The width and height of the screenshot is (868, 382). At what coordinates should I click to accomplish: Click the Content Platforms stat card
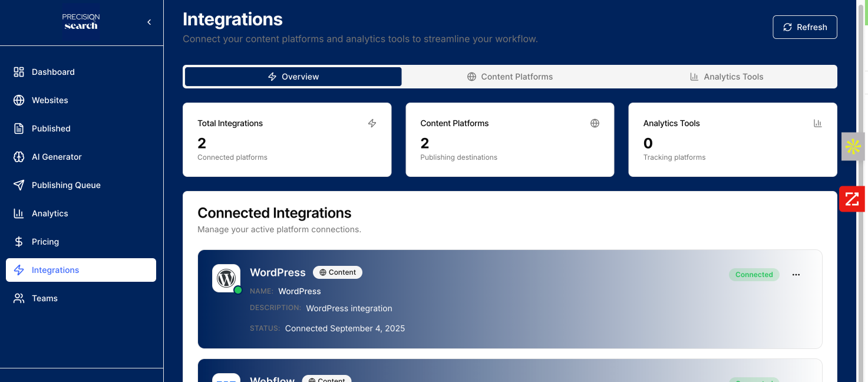[x=510, y=140]
